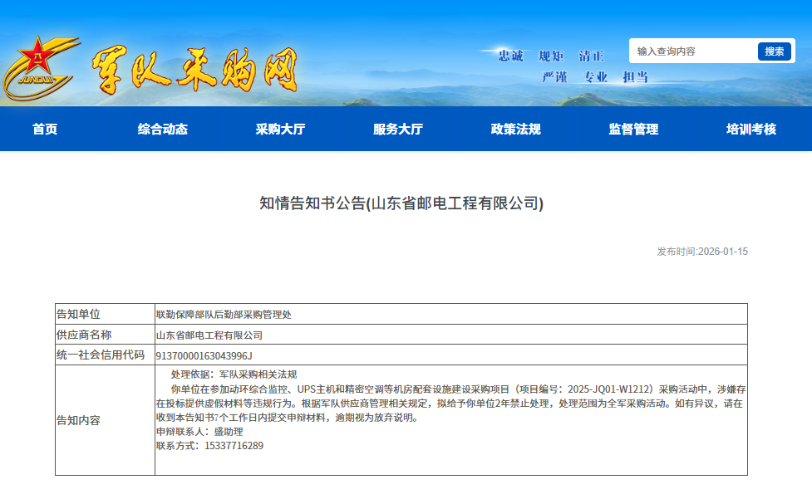Open the 综合动态 navigation item
The width and height of the screenshot is (812, 504).
163,130
